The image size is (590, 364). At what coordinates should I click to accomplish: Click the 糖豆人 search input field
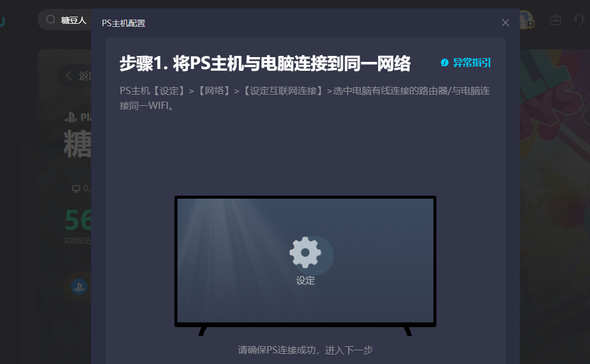click(x=64, y=20)
